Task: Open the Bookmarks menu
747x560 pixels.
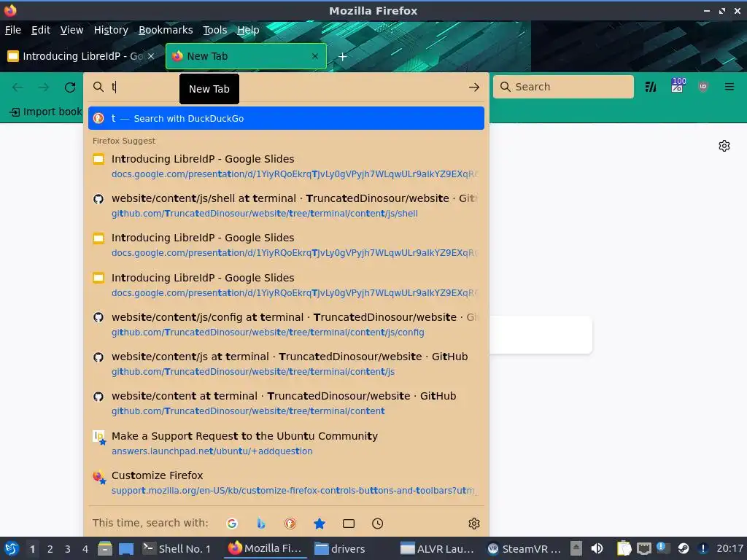Action: pos(166,30)
